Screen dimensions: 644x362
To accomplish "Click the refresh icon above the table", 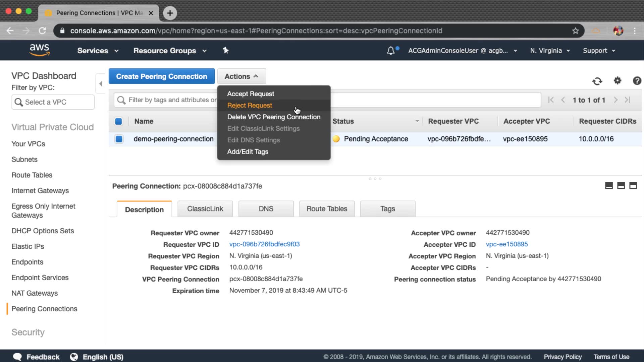I will coord(597,81).
